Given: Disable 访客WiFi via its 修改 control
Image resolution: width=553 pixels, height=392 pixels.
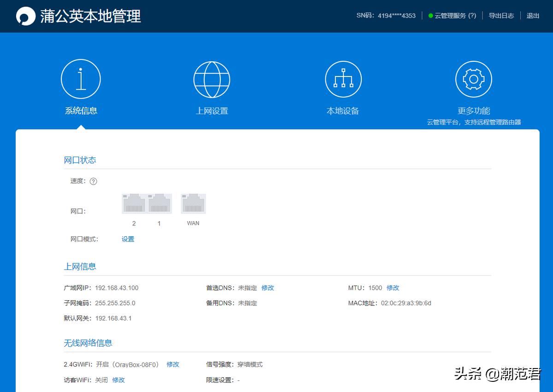Looking at the screenshot, I should 118,380.
